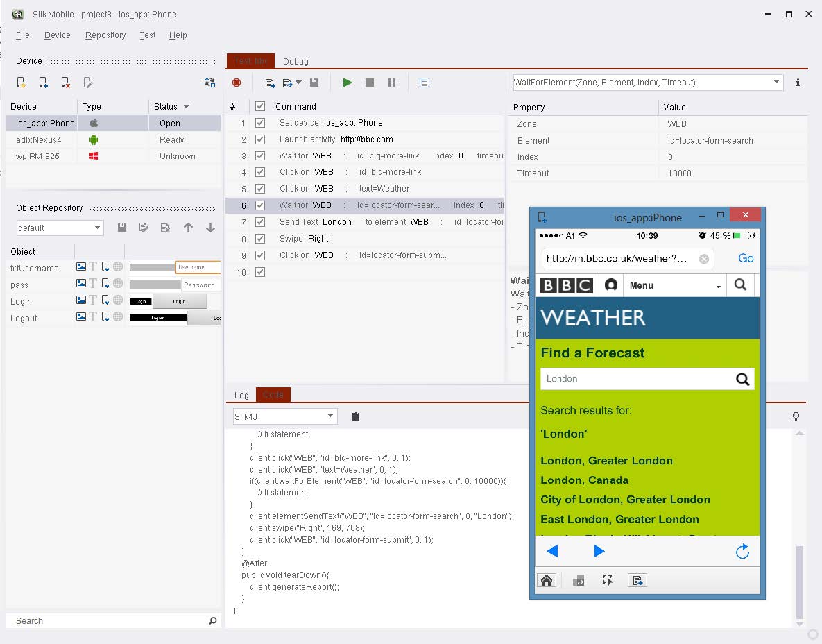Click the script icon in iPhone window toolbar

[x=637, y=580]
